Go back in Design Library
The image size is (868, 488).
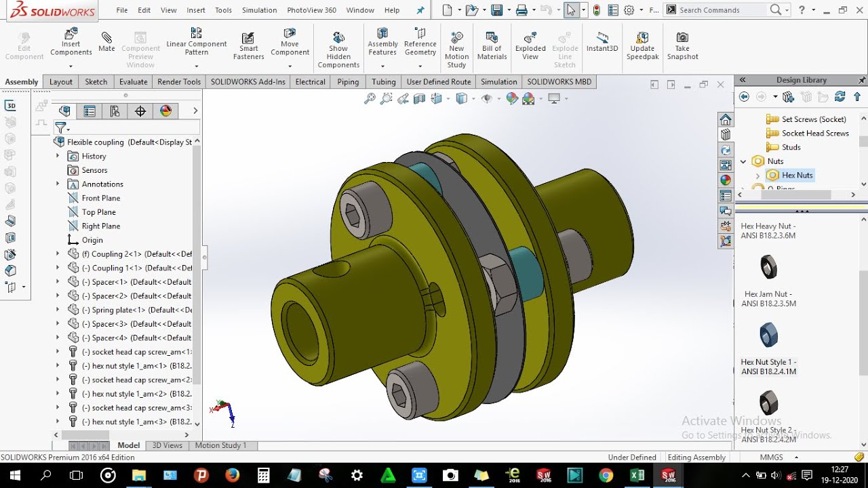[x=744, y=97]
